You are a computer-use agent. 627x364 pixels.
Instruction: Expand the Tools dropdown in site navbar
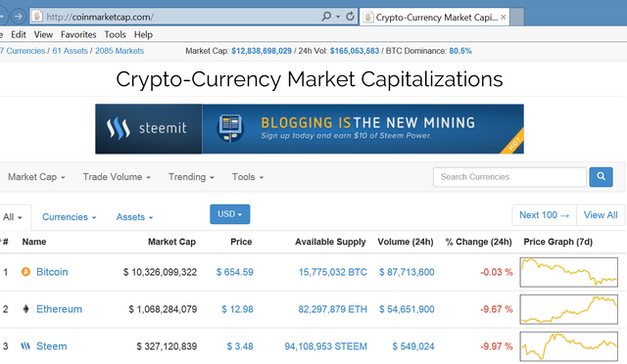pyautogui.click(x=248, y=177)
